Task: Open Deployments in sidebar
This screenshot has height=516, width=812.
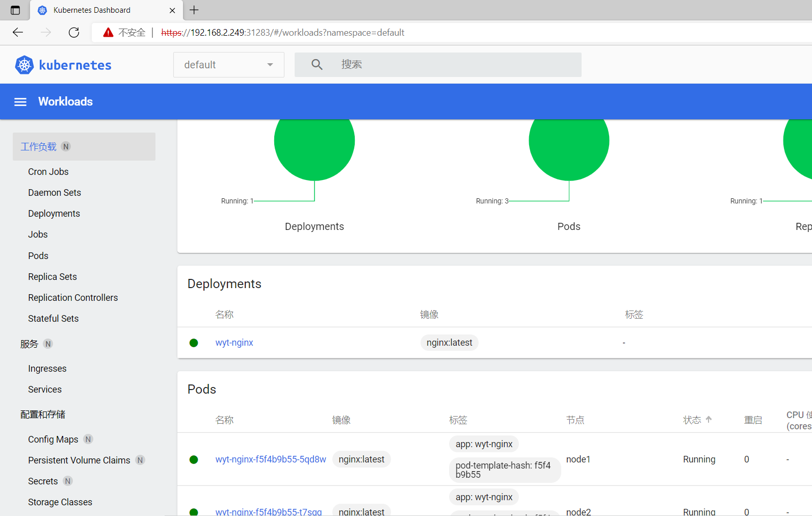Action: coord(54,214)
